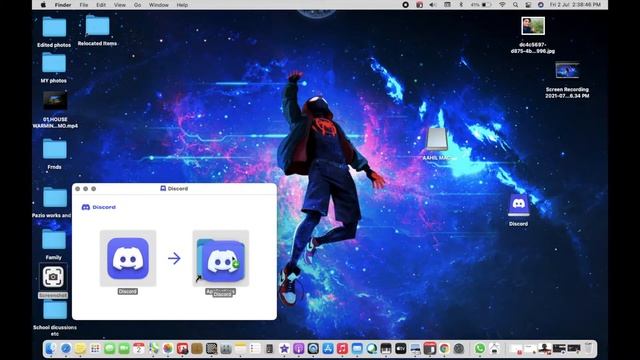Close the Discord installer window
Image resolution: width=640 pixels, height=360 pixels.
[x=78, y=189]
